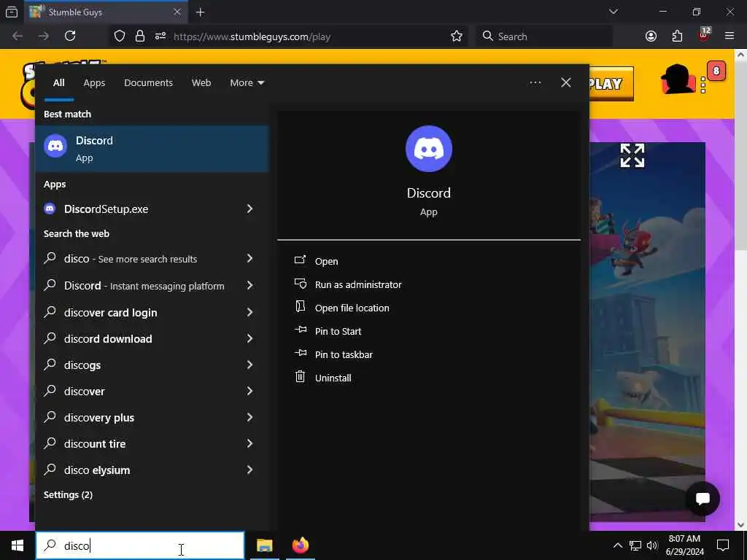Image resolution: width=747 pixels, height=560 pixels.
Task: Expand 'disco - See more search results' arrow
Action: (x=249, y=258)
